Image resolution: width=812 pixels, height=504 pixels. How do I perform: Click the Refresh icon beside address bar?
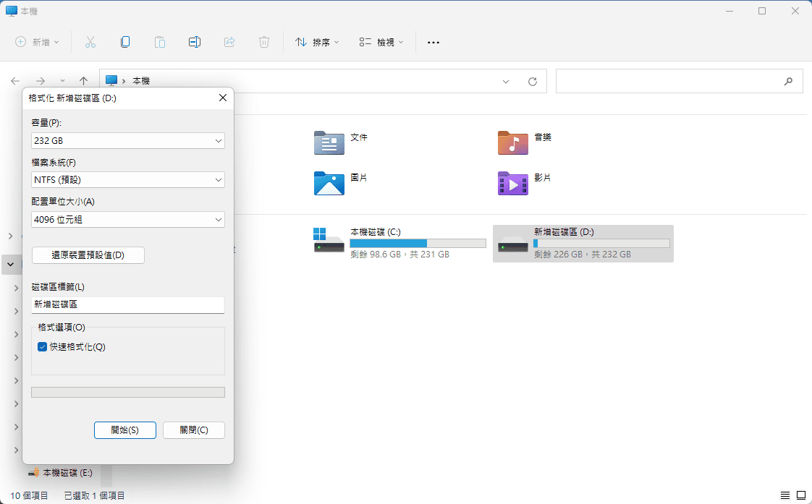533,82
